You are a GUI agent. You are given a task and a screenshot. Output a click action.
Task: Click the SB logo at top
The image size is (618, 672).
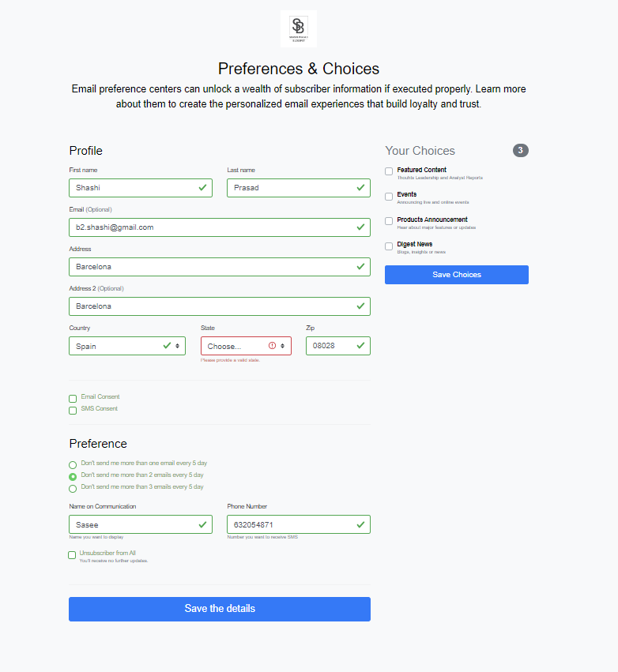299,28
